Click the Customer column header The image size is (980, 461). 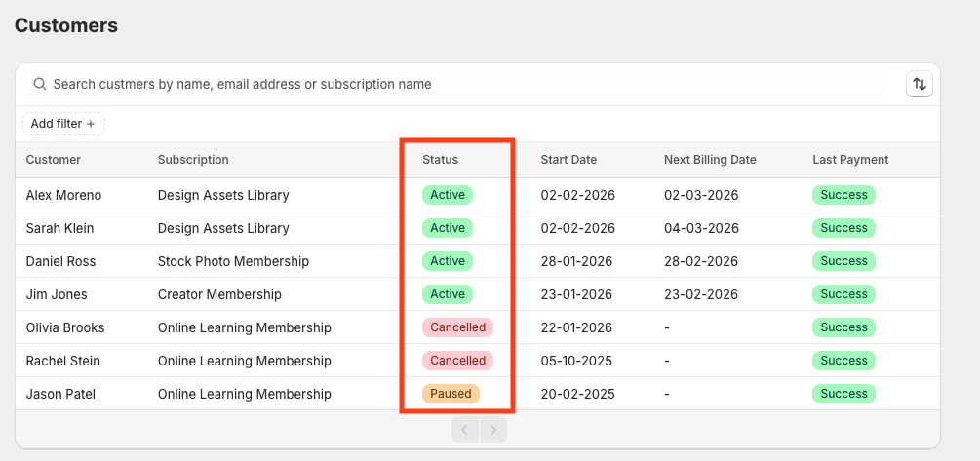click(x=54, y=160)
